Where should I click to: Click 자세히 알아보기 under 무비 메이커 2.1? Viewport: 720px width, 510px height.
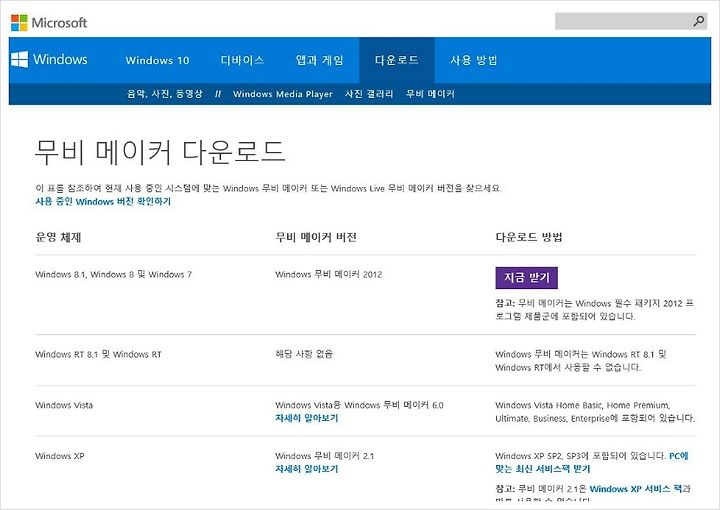[307, 469]
